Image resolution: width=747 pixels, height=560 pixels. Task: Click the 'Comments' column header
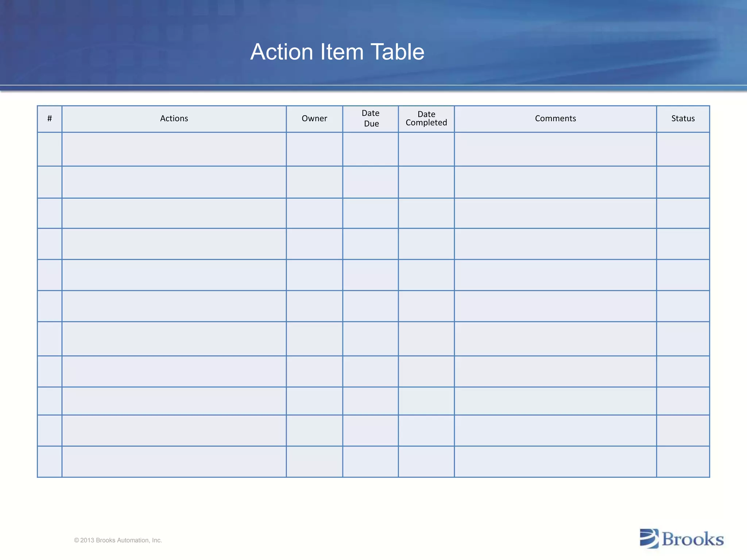click(556, 119)
